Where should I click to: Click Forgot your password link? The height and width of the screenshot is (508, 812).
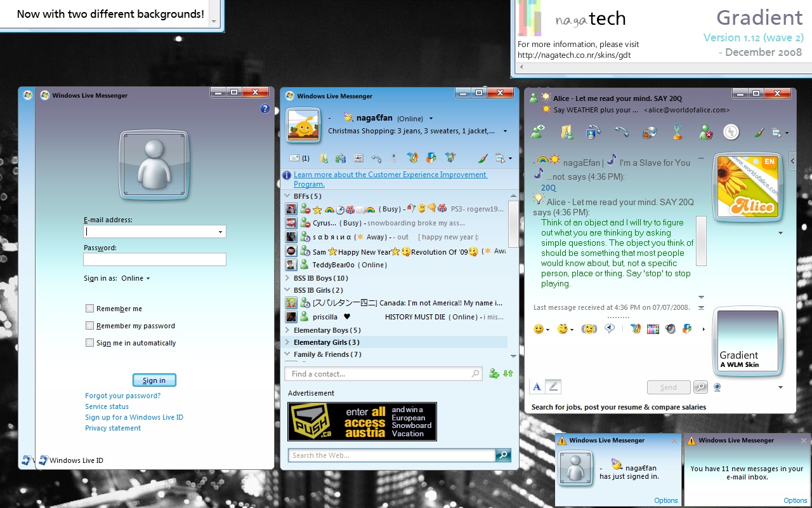[122, 396]
